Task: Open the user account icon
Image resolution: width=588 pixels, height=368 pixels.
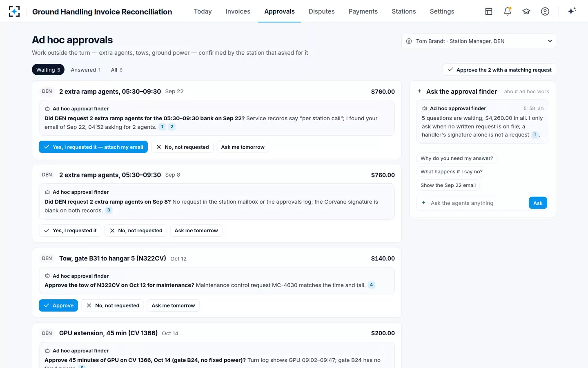Action: (x=545, y=11)
